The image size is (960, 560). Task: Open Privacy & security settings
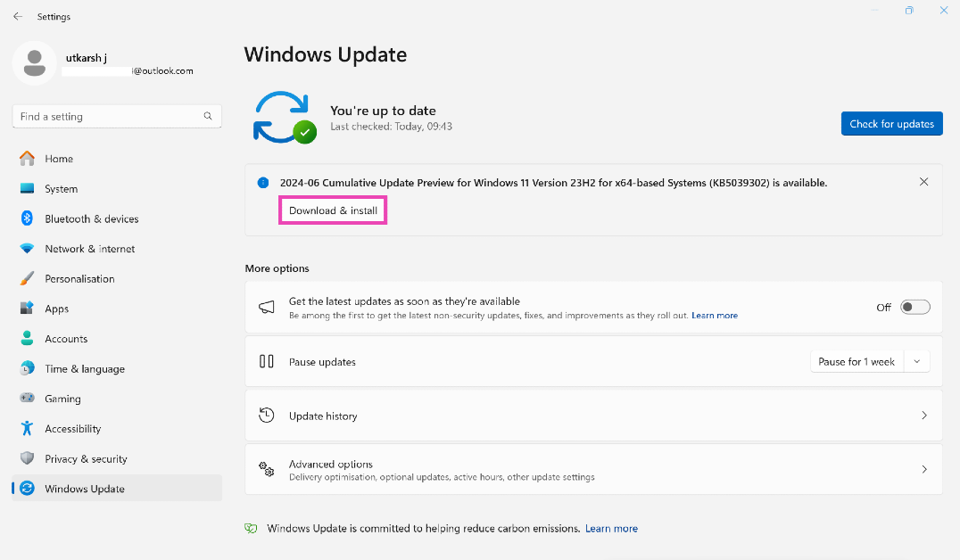tap(117, 458)
